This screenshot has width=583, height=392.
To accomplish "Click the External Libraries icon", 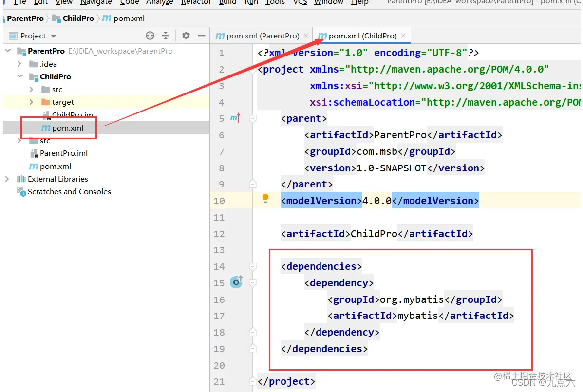I will tap(21, 179).
